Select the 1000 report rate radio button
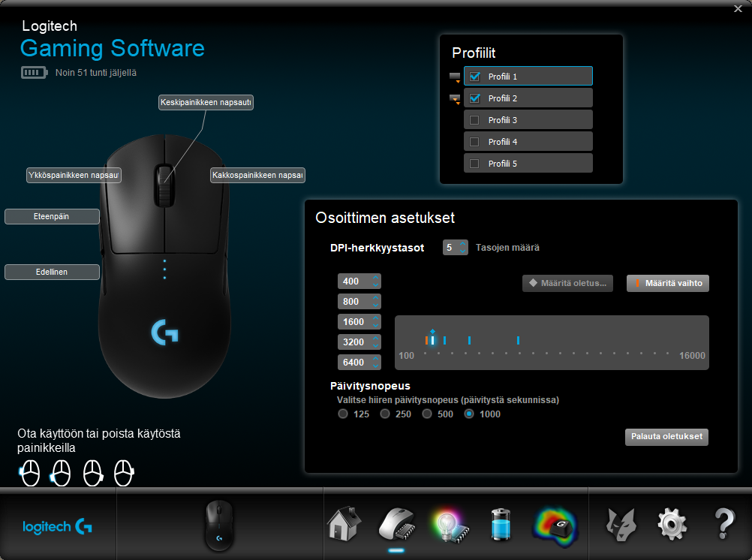752x560 pixels. 469,414
